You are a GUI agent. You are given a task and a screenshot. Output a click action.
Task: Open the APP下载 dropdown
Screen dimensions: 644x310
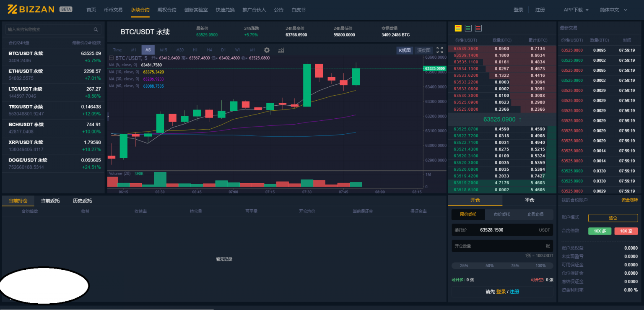[x=576, y=10]
